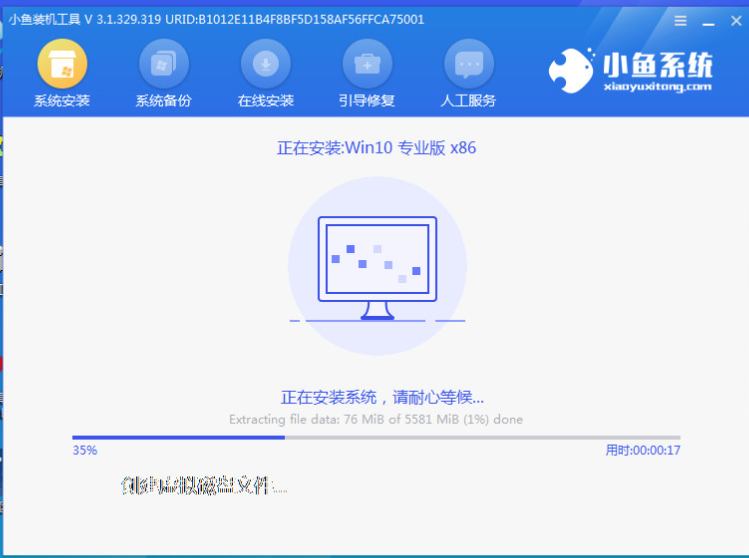Image resolution: width=749 pixels, height=558 pixels.
Task: Click the 35% progress label
Action: [x=85, y=451]
